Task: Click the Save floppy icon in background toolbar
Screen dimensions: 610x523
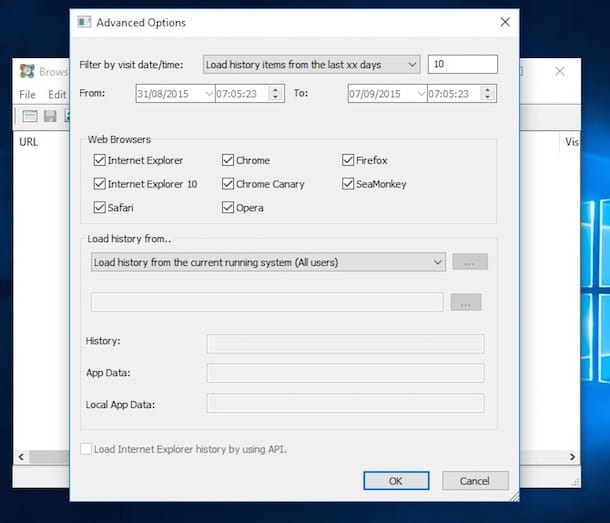Action: (x=50, y=116)
